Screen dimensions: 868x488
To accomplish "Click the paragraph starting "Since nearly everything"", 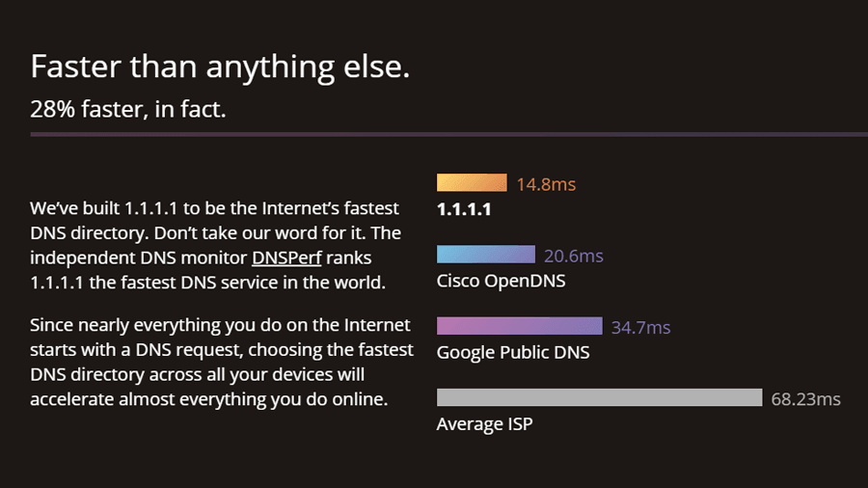I will click(222, 361).
